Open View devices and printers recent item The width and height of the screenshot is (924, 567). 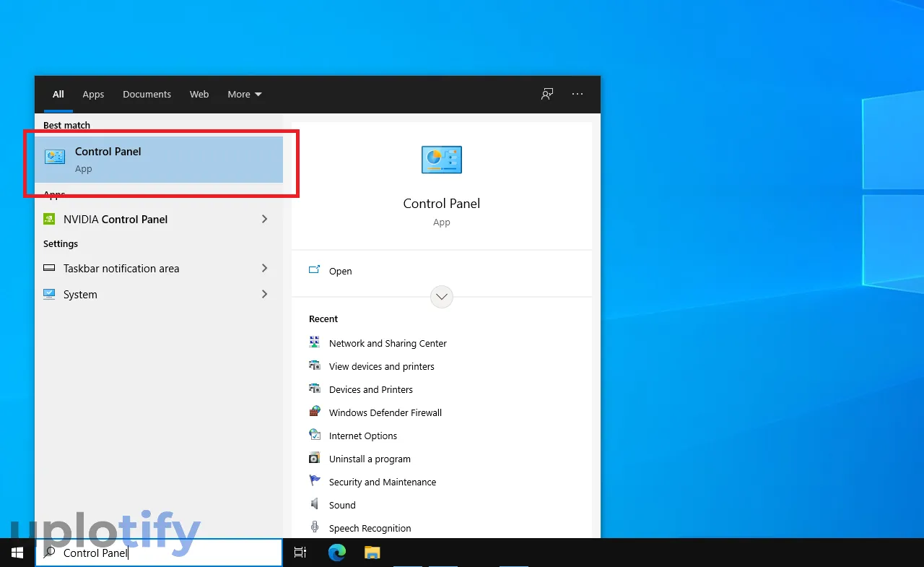point(382,366)
